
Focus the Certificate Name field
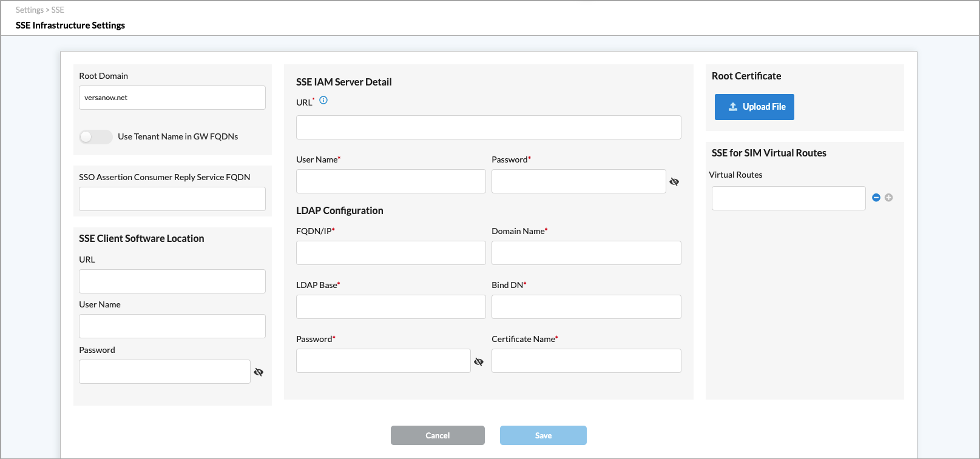[586, 361]
